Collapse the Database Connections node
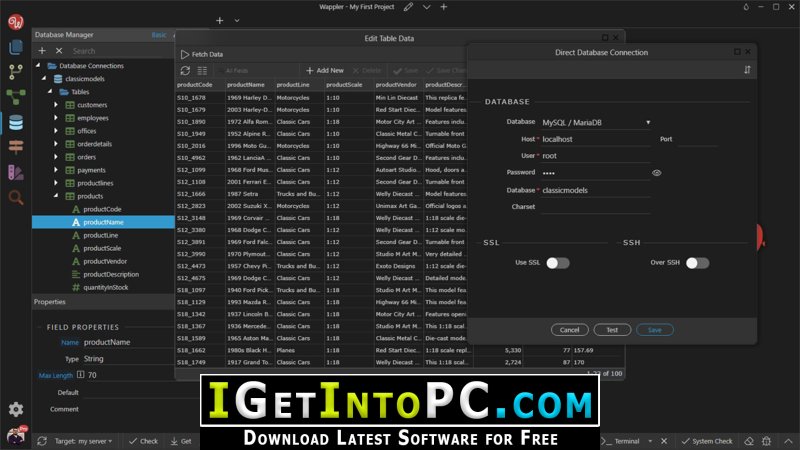 click(x=38, y=66)
